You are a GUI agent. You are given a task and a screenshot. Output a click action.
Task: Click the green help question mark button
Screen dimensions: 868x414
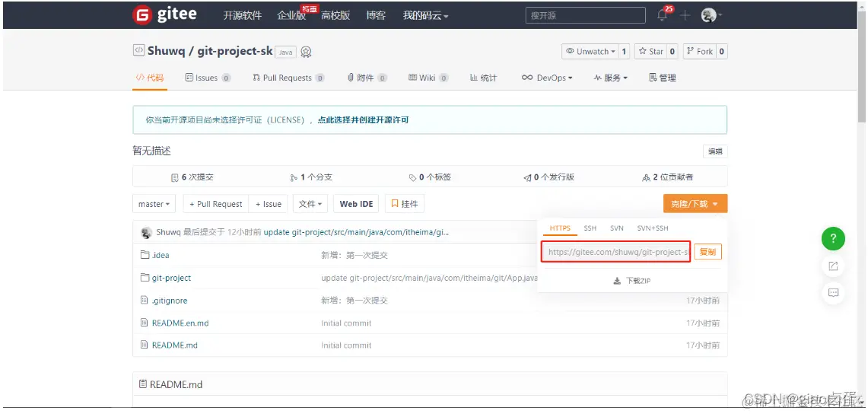(833, 239)
